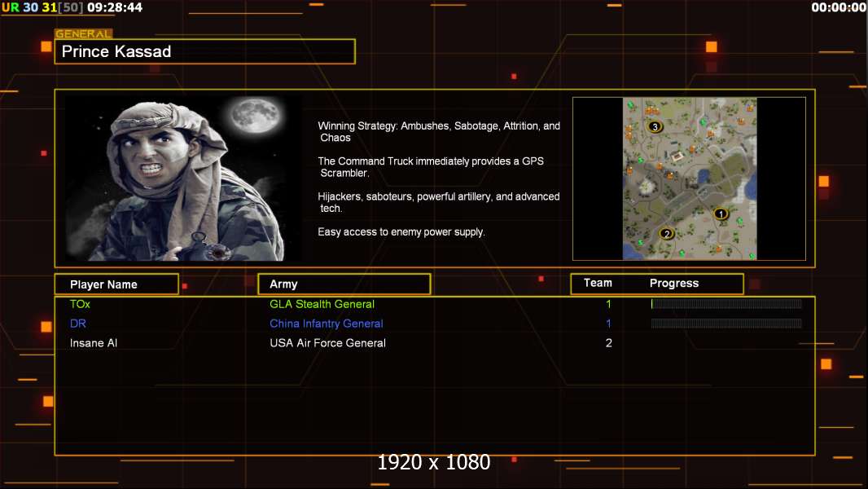The image size is (868, 489).
Task: Click the 00:00:00 timer in the corner
Action: (x=838, y=7)
